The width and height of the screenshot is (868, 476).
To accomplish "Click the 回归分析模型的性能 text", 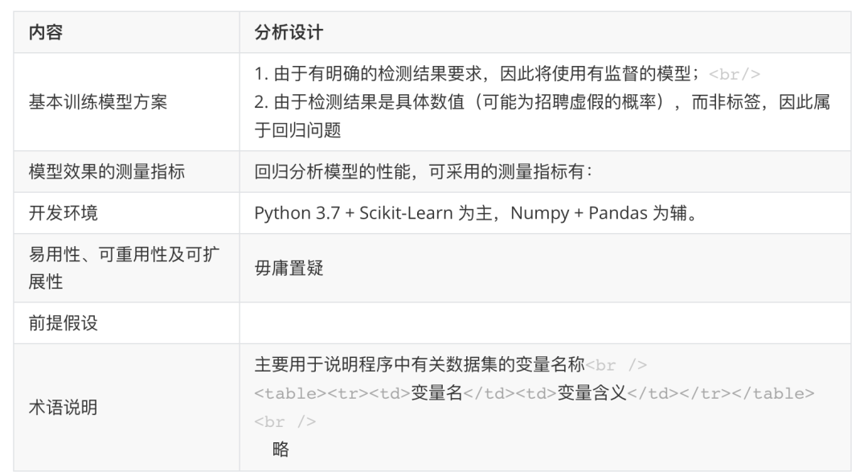I will pyautogui.click(x=423, y=172).
